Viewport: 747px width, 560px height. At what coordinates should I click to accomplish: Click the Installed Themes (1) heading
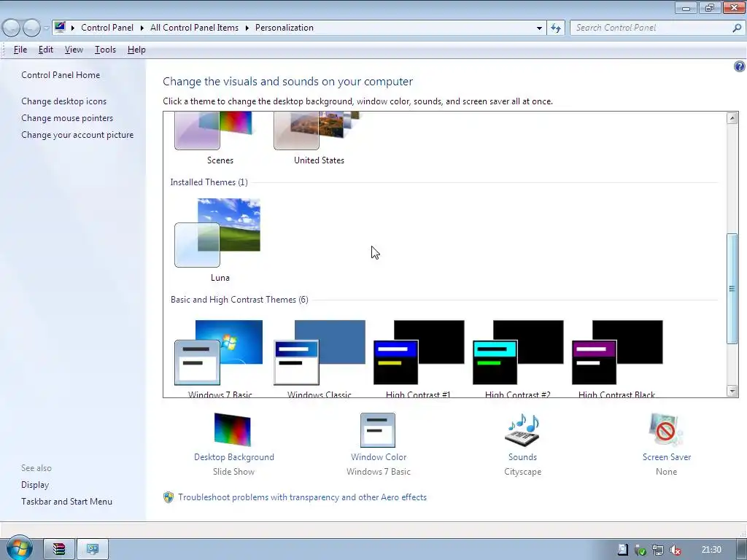point(209,182)
